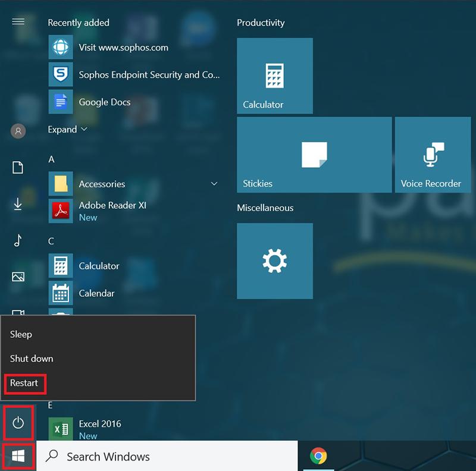Viewport: 476px width, 471px height.
Task: Choose Shut down from power menu
Action: point(32,359)
